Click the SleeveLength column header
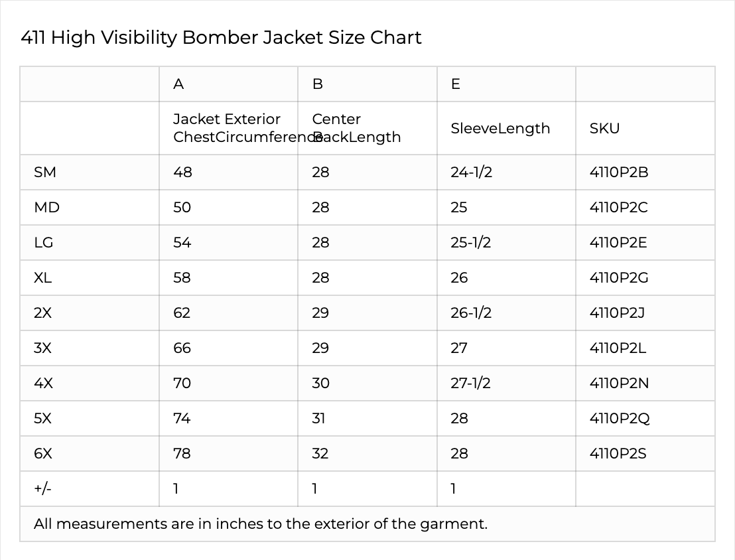The width and height of the screenshot is (735, 560). pyautogui.click(x=500, y=129)
